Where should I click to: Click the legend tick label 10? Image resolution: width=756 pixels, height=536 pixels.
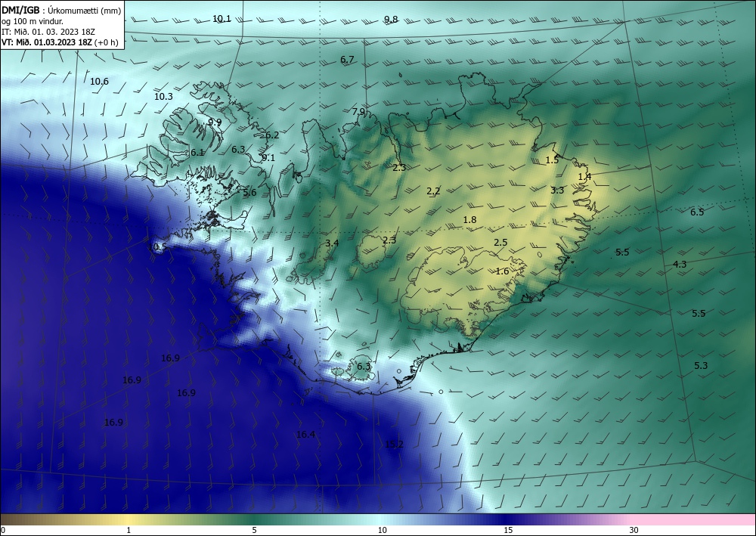[x=383, y=530]
